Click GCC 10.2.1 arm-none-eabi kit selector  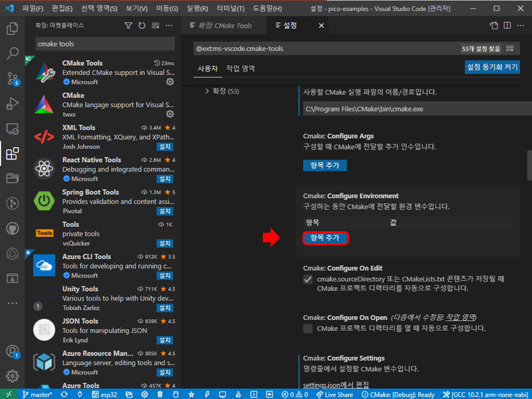485,395
